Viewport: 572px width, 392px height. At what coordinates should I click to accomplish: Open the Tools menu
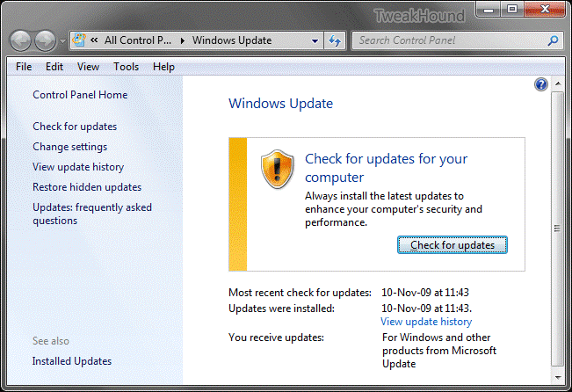pos(127,67)
